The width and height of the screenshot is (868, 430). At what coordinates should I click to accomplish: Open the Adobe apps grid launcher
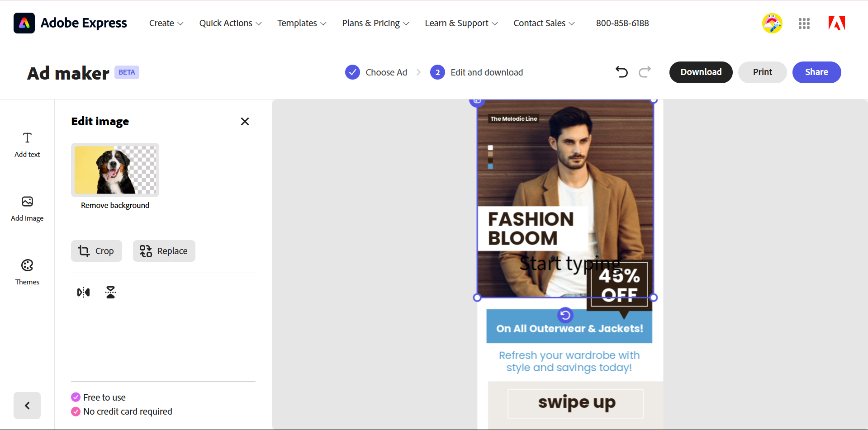[804, 23]
